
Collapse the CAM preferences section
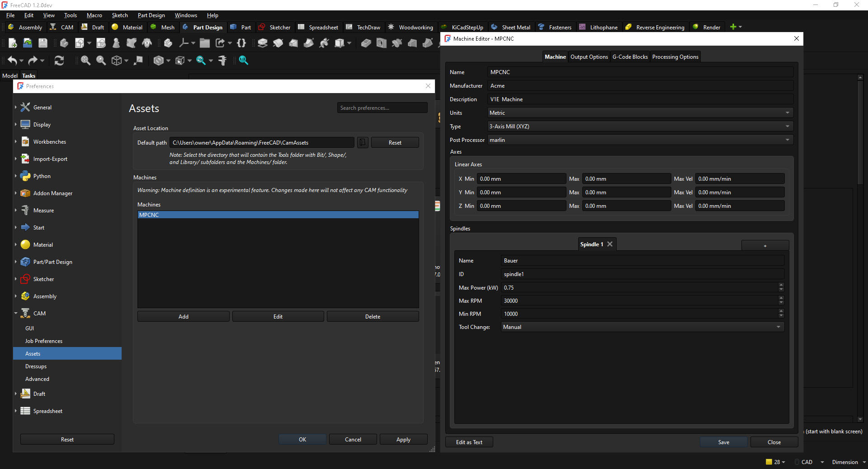point(16,313)
